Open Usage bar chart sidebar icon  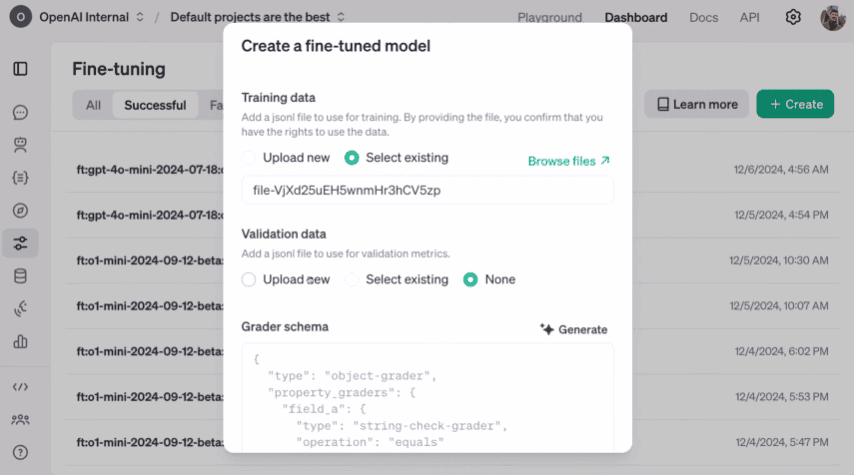tap(20, 341)
